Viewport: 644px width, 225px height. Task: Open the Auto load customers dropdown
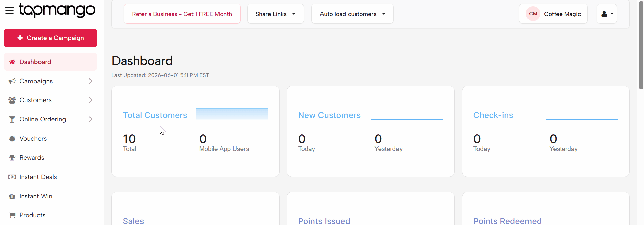pos(353,14)
